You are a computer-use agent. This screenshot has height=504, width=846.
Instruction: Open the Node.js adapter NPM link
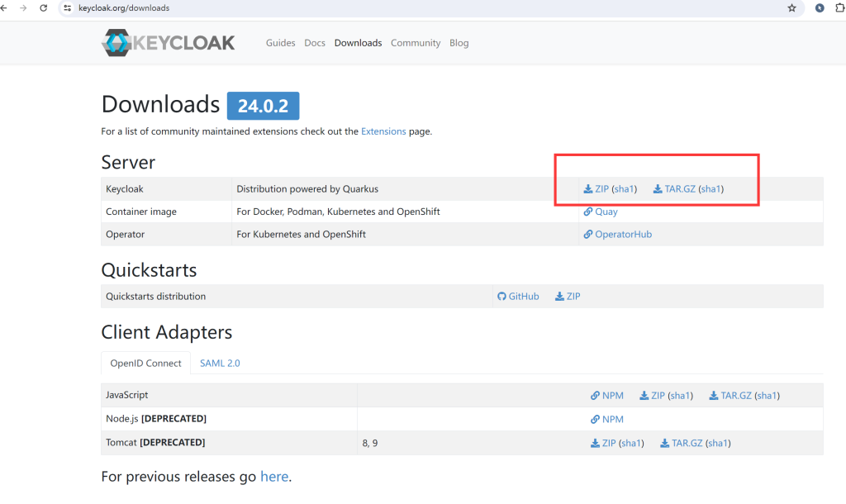click(607, 419)
